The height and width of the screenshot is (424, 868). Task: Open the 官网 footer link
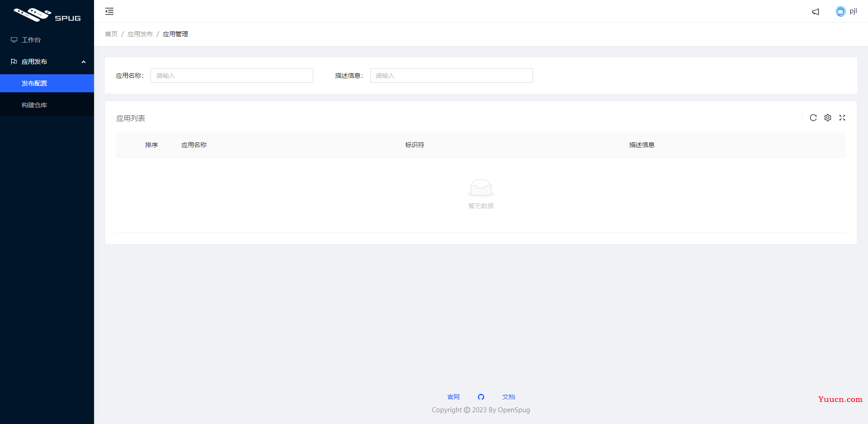(453, 397)
